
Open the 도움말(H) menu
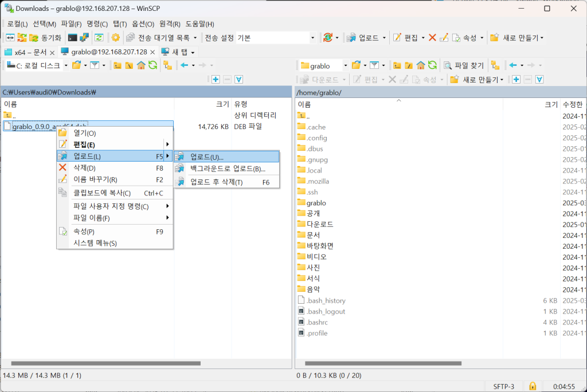[x=200, y=24]
